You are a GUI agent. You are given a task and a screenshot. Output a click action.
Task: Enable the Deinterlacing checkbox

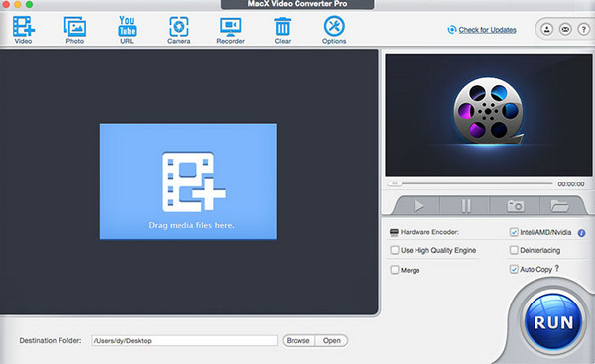[514, 250]
